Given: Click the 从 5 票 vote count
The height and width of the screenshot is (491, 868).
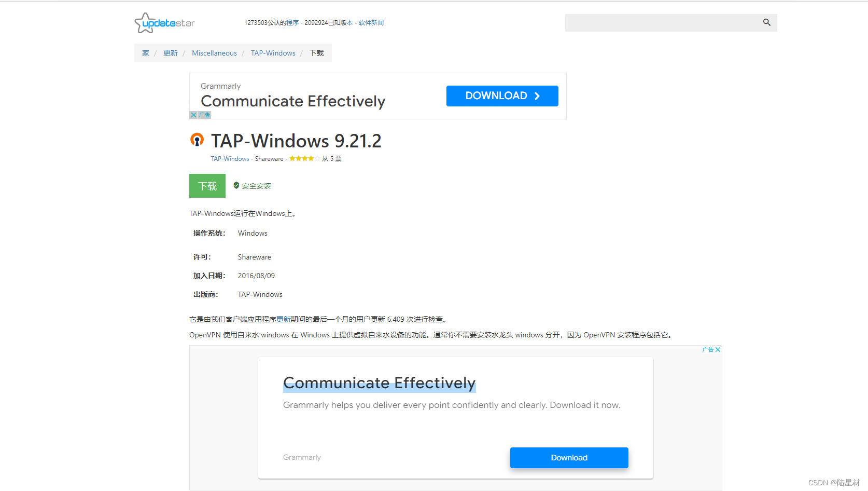Looking at the screenshot, I should point(332,159).
